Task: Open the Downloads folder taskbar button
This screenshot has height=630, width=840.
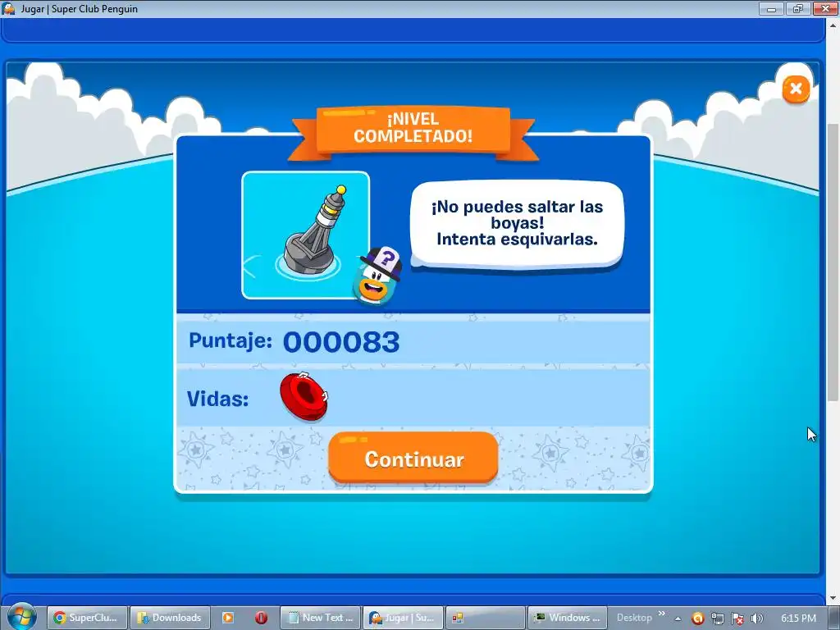Action: coord(169,618)
